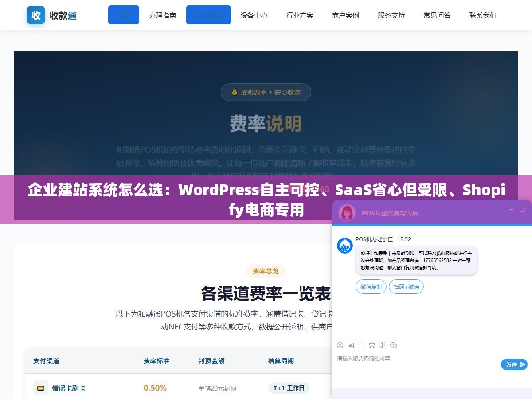
Task: Click blue nav button before 办理指南
Action: [x=124, y=15]
